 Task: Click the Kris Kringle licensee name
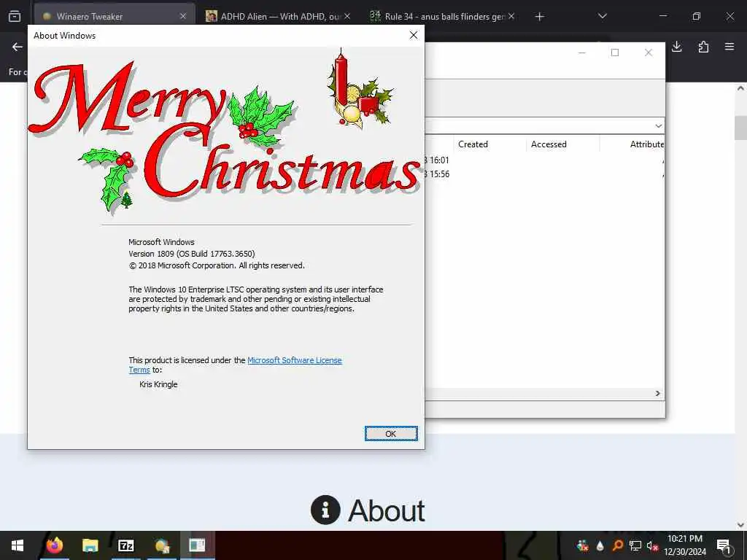(x=158, y=384)
